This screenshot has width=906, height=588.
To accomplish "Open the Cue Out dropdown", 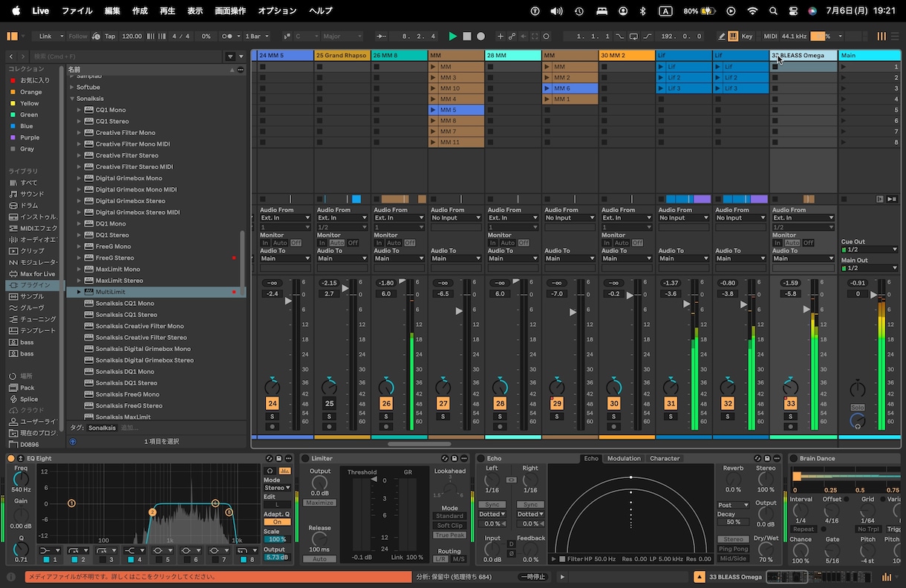I will pos(870,249).
